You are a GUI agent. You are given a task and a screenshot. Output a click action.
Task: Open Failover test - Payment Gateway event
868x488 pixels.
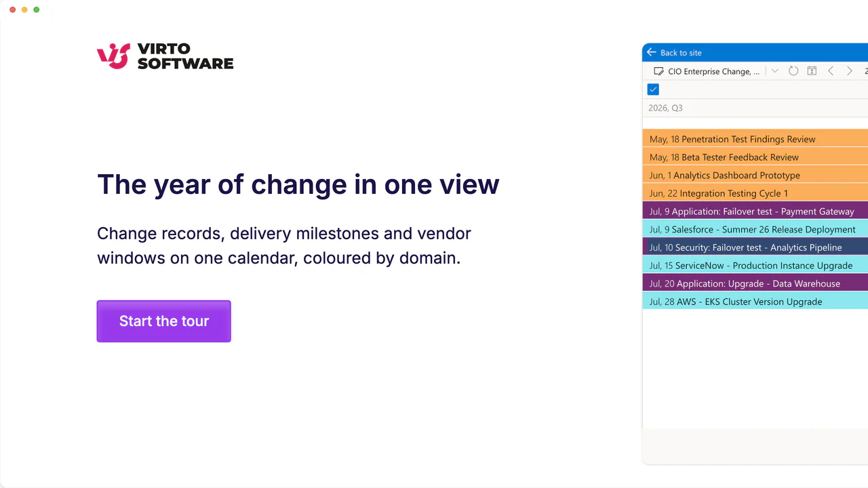point(755,211)
